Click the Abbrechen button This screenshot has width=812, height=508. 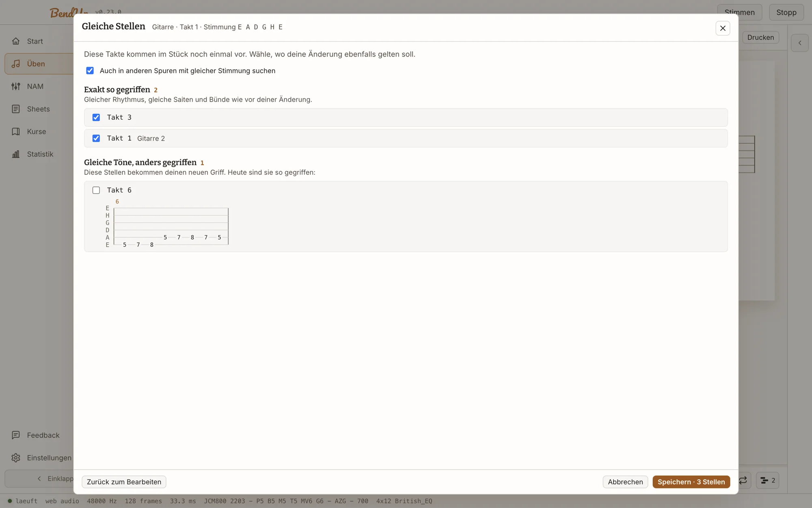tap(625, 482)
